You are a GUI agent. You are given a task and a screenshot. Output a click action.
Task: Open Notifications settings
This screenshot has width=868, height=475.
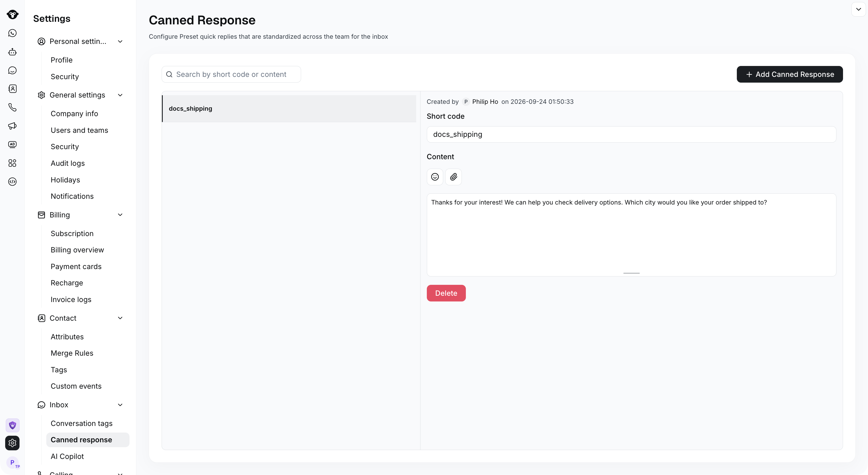point(72,196)
